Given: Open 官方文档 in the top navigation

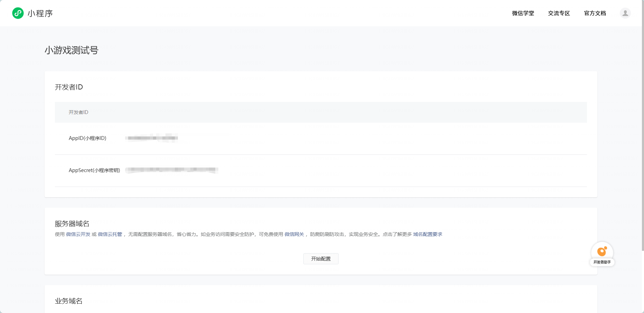Looking at the screenshot, I should tap(595, 13).
